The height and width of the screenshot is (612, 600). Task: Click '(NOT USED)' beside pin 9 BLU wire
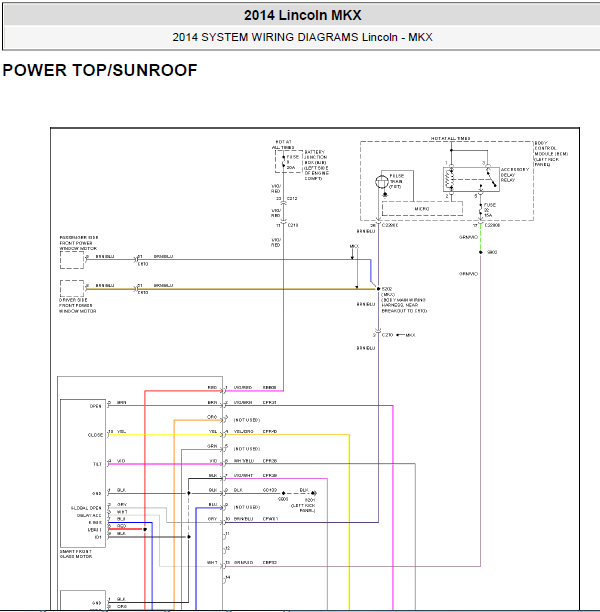[x=247, y=507]
